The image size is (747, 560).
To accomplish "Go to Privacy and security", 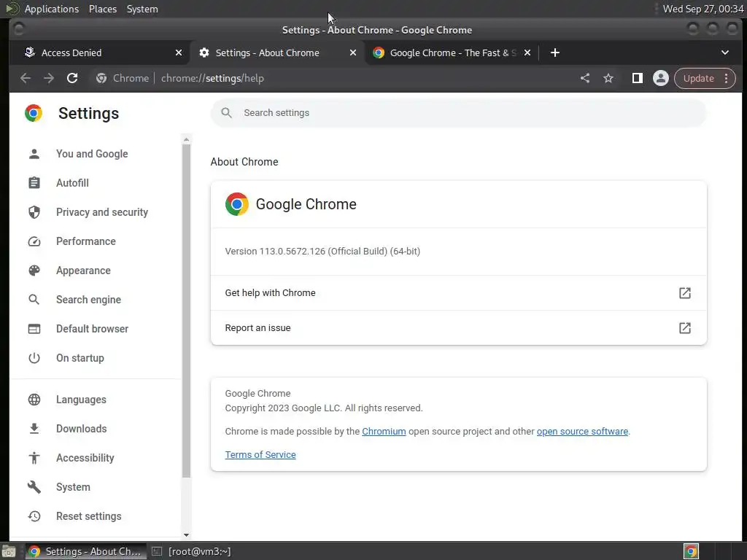I will (x=102, y=212).
